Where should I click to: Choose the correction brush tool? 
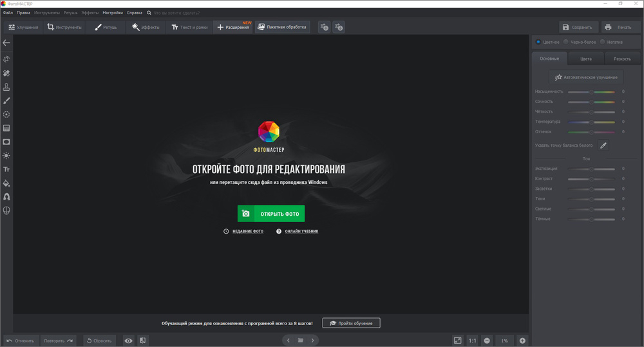click(x=6, y=100)
